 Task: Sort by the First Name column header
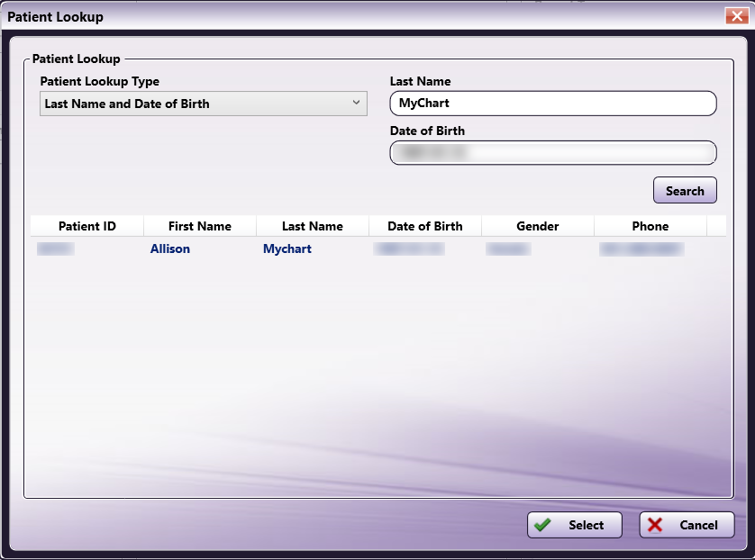pyautogui.click(x=200, y=226)
